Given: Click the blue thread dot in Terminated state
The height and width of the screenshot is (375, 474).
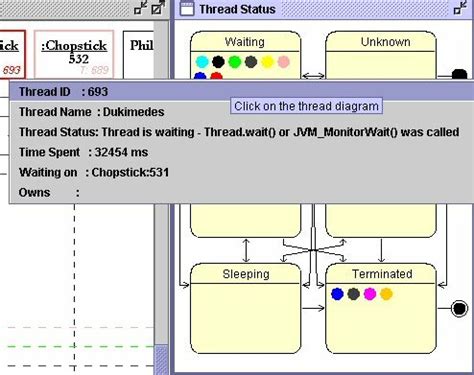Looking at the screenshot, I should (337, 294).
